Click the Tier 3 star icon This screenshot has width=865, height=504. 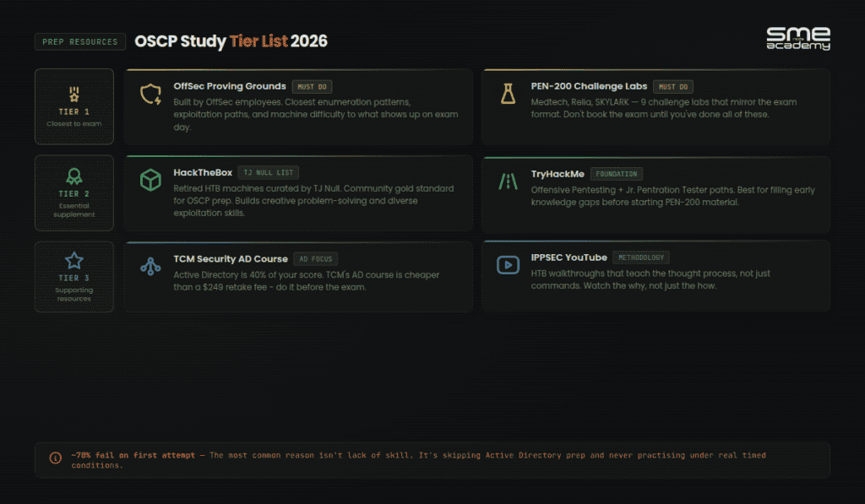pyautogui.click(x=74, y=260)
